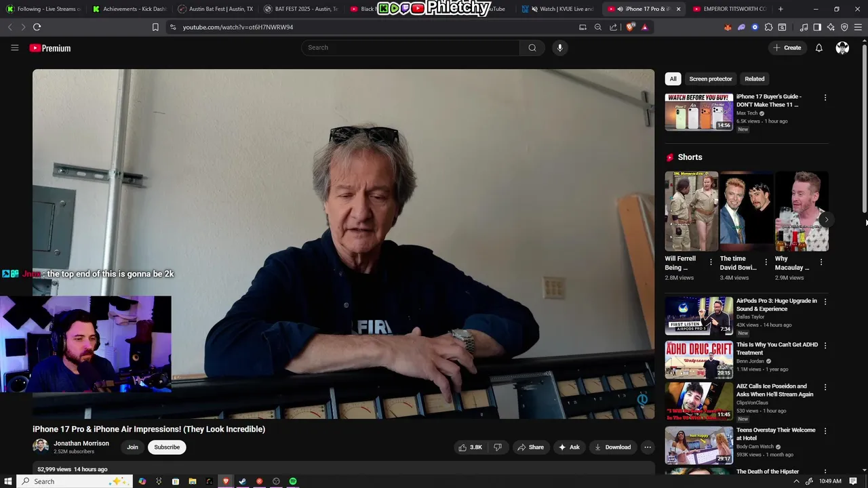Open AirPods Pro 3 video thumbnail

pyautogui.click(x=699, y=316)
